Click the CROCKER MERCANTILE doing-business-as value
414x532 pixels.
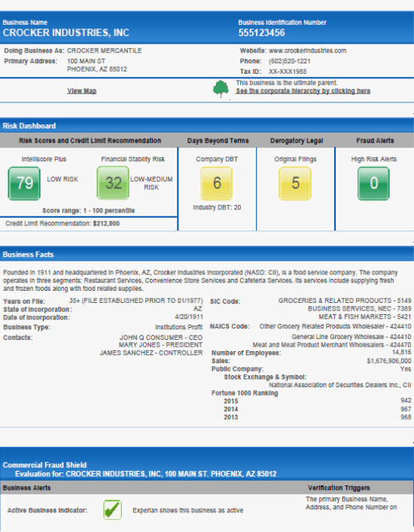[105, 50]
